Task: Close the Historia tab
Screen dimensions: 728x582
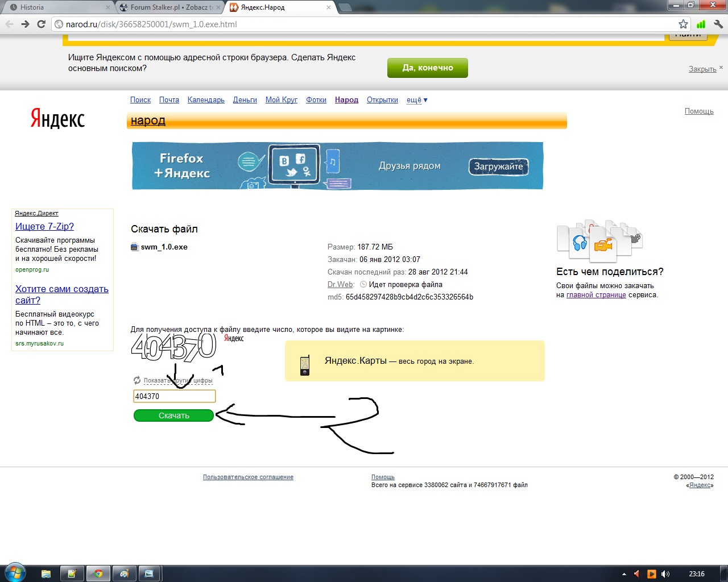Action: tap(108, 7)
